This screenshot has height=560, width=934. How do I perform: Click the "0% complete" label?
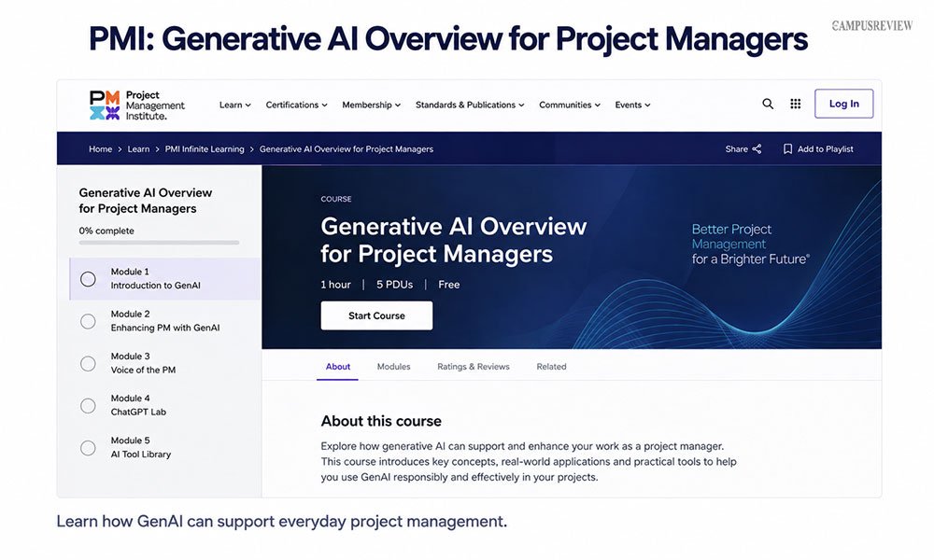tap(106, 231)
